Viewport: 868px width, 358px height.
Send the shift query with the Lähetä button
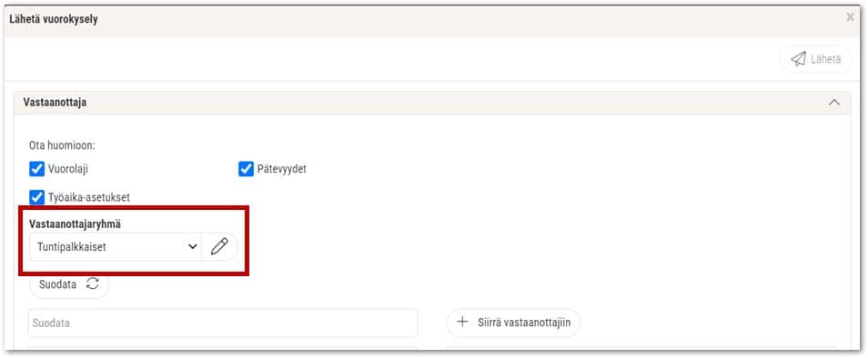coord(816,59)
